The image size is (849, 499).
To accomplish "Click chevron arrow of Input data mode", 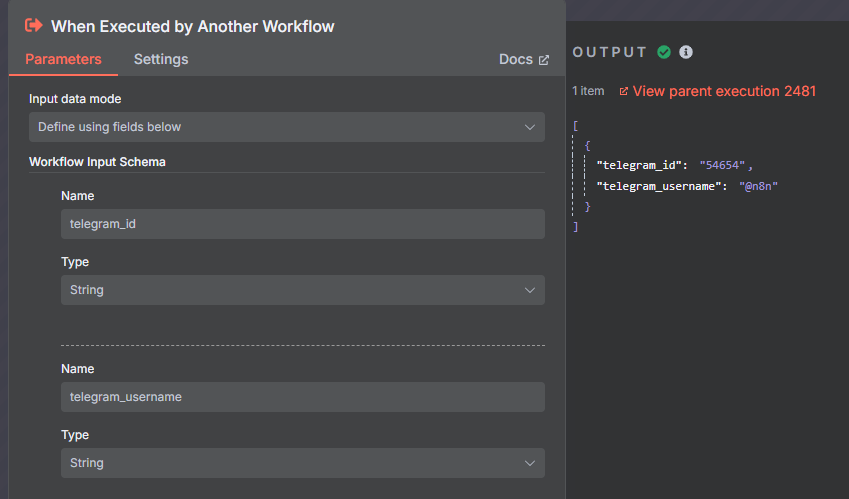I will [x=530, y=127].
